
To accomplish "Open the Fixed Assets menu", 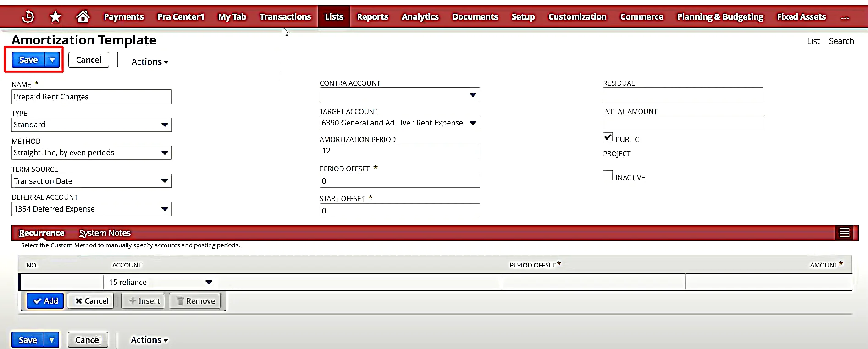I will point(801,17).
